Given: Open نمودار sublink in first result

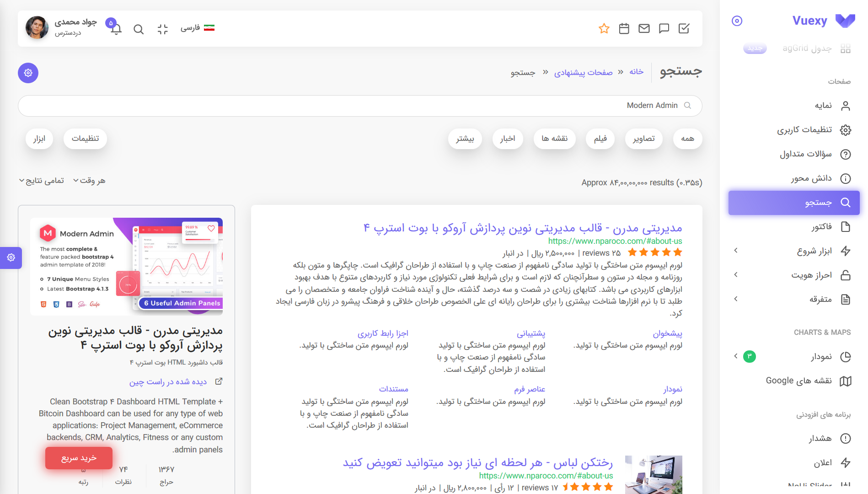Looking at the screenshot, I should pos(673,389).
